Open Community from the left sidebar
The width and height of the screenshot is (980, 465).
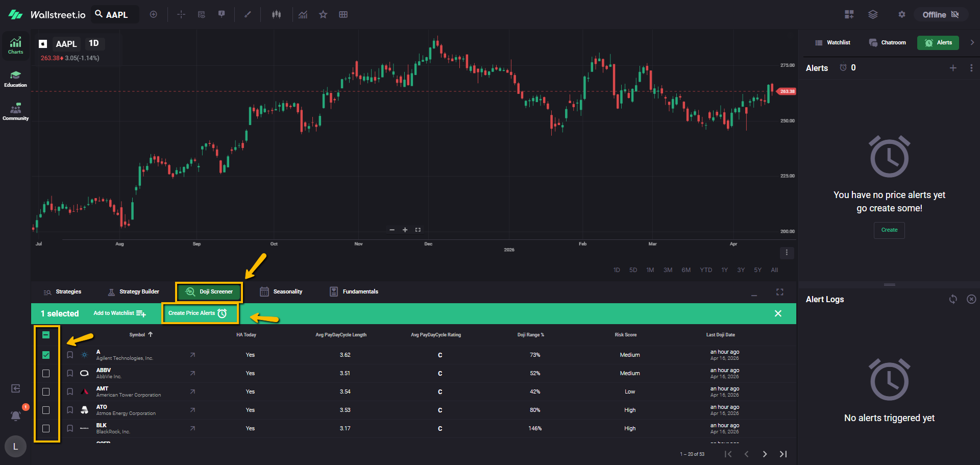pyautogui.click(x=15, y=112)
